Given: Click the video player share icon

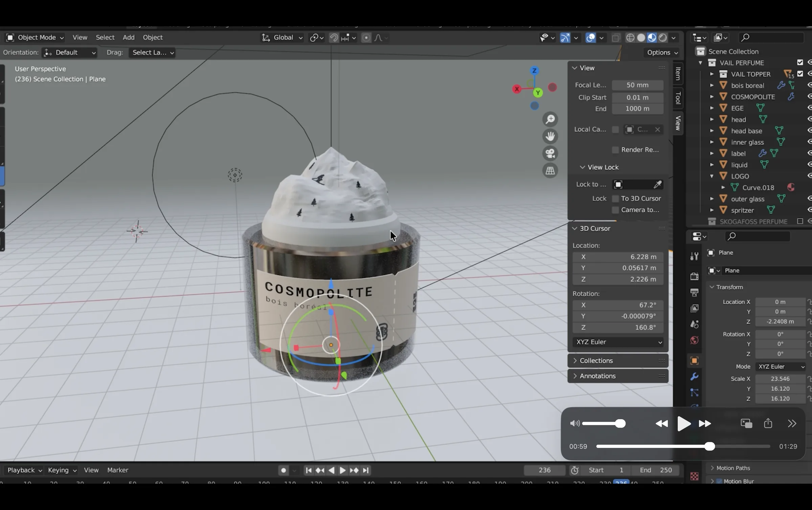Looking at the screenshot, I should (x=768, y=423).
